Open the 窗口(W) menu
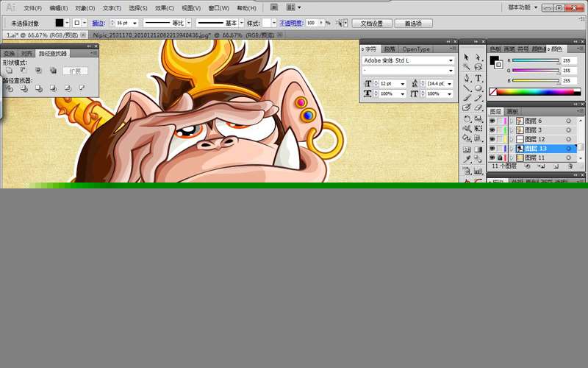The height and width of the screenshot is (368, 588). pos(218,8)
